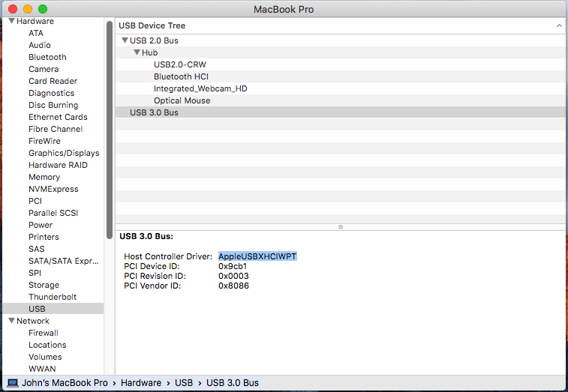Click USB in the path bar
This screenshot has width=568, height=392.
184,382
